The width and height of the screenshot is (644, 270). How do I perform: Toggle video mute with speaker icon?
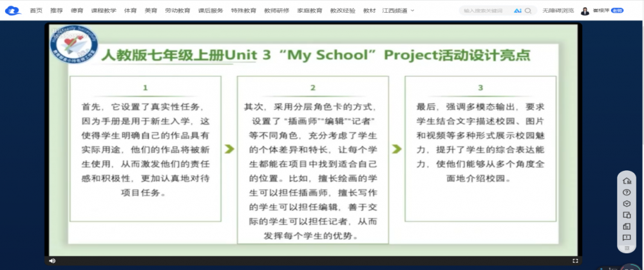(52, 261)
